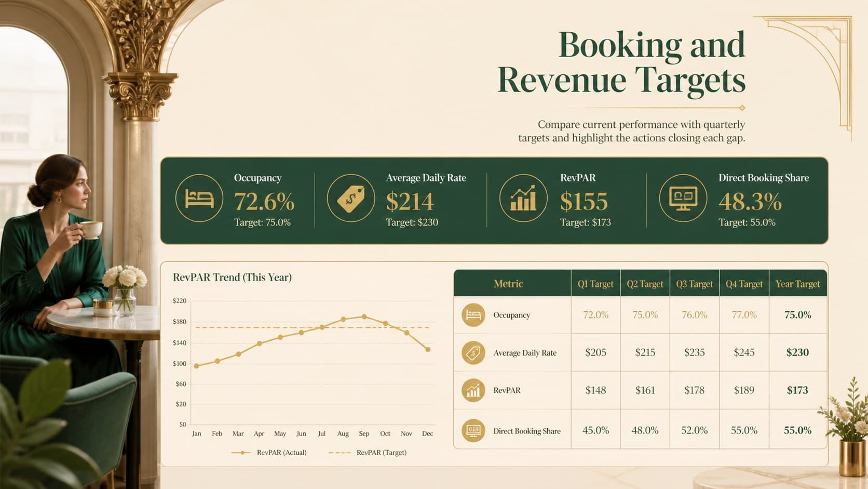Screen dimensions: 868x489
Task: Click the Aug label on chart x-axis
Action: 343,433
